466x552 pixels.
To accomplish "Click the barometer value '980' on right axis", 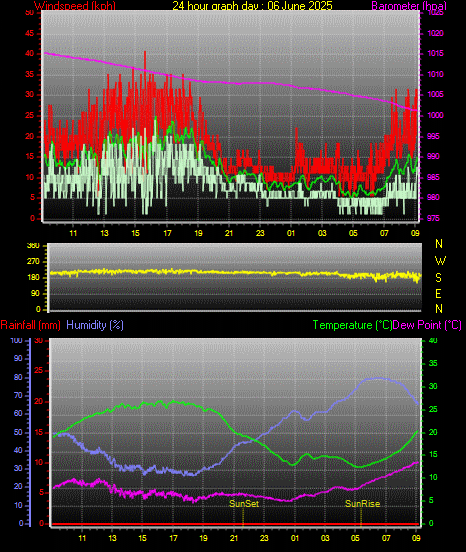I will click(433, 197).
